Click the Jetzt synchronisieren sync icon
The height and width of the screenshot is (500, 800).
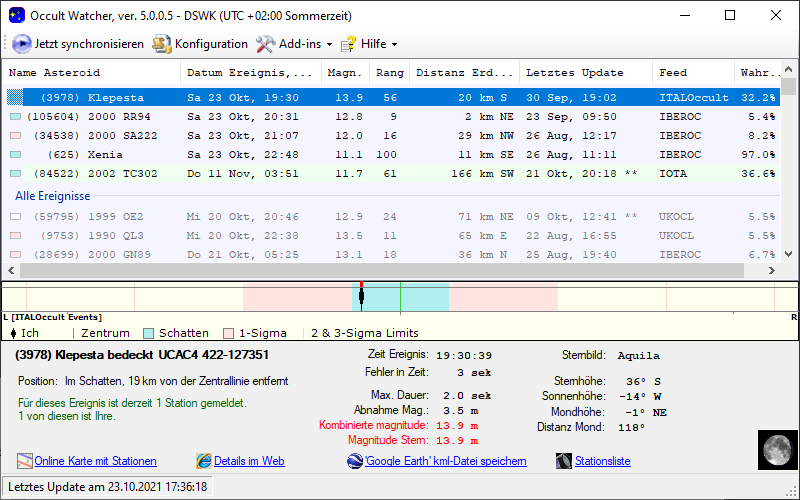(22, 44)
